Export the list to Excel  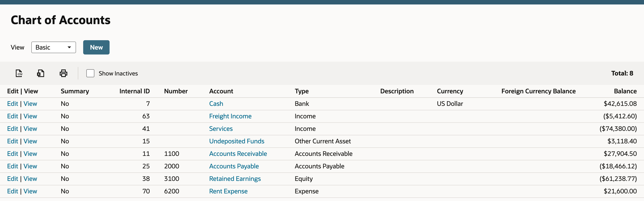click(x=40, y=73)
